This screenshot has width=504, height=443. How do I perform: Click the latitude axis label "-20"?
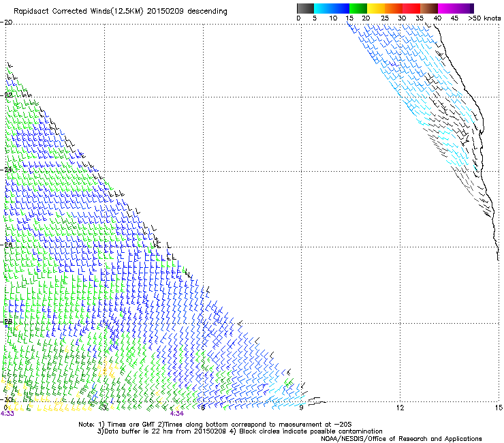click(x=6, y=22)
